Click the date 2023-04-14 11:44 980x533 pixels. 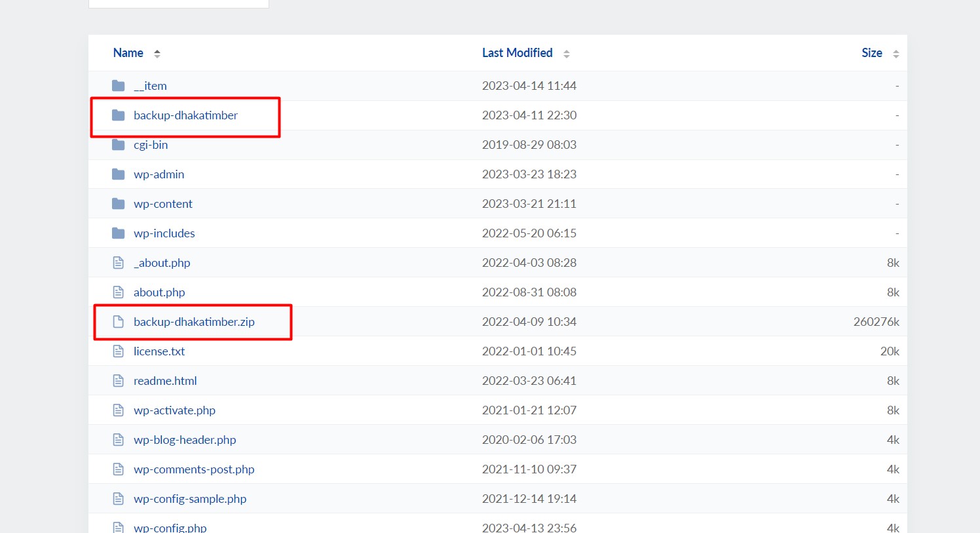(x=529, y=86)
